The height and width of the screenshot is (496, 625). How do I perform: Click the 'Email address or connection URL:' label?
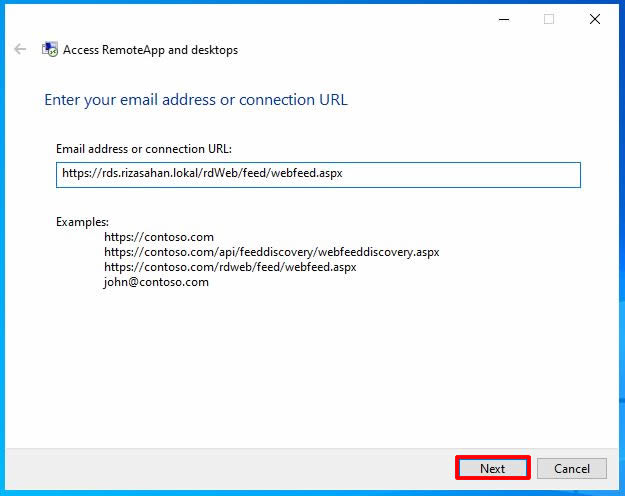click(x=144, y=149)
